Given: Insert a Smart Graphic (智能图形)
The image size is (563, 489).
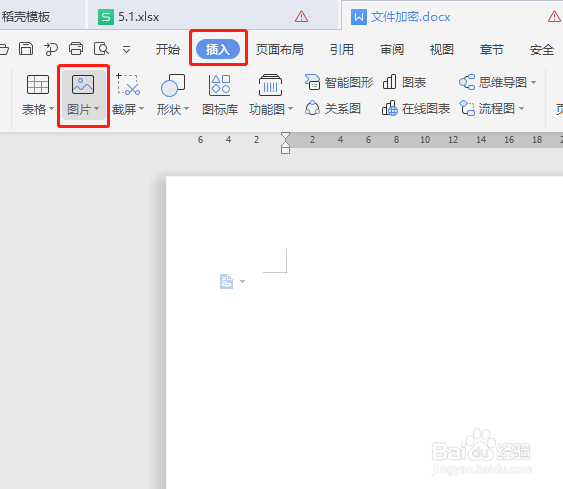Looking at the screenshot, I should pyautogui.click(x=339, y=82).
